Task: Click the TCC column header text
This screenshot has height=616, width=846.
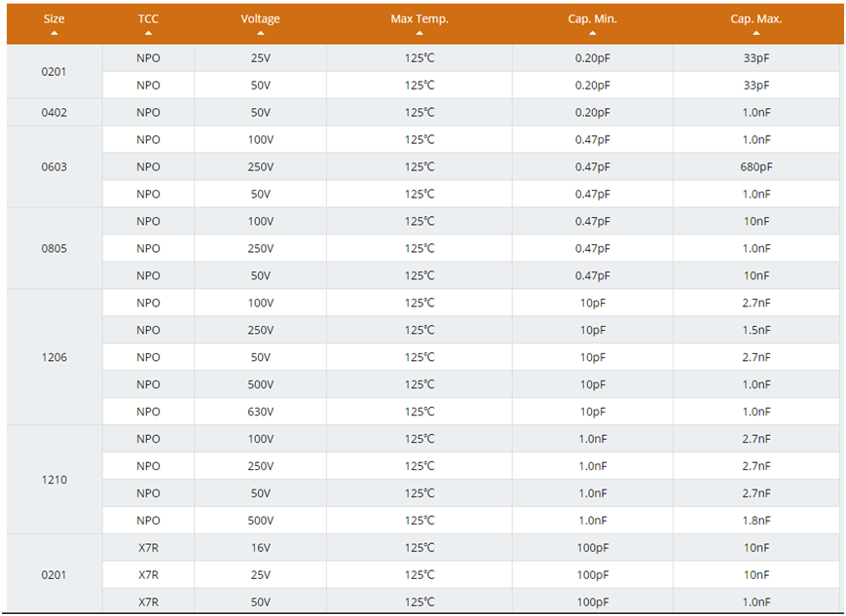Action: tap(148, 18)
